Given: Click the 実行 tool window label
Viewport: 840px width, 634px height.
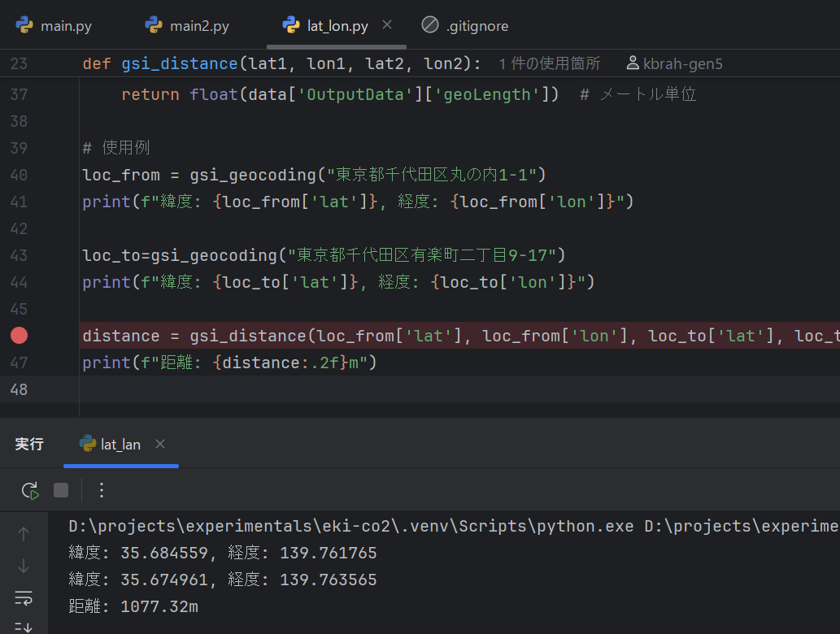Looking at the screenshot, I should (29, 444).
